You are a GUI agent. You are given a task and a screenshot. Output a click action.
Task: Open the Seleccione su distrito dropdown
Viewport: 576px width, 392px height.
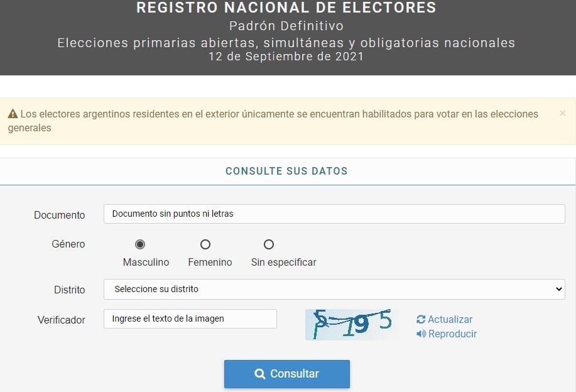pos(334,289)
